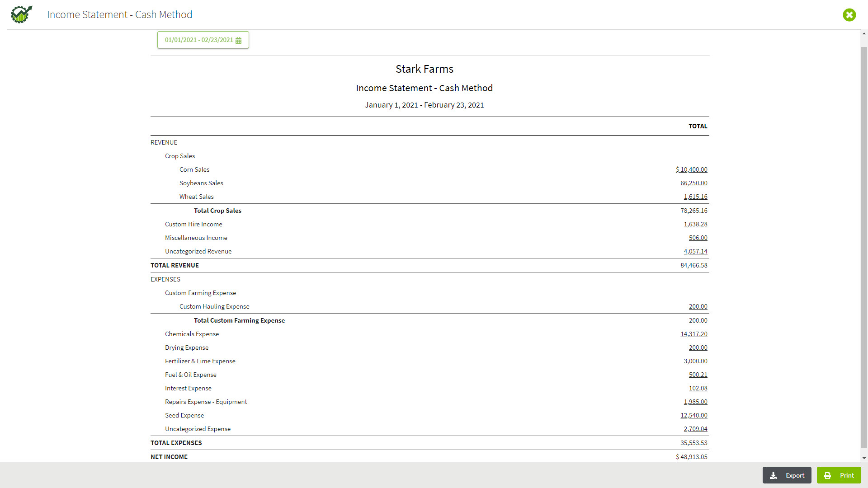868x488 pixels.
Task: Click the Print button
Action: [x=839, y=475]
